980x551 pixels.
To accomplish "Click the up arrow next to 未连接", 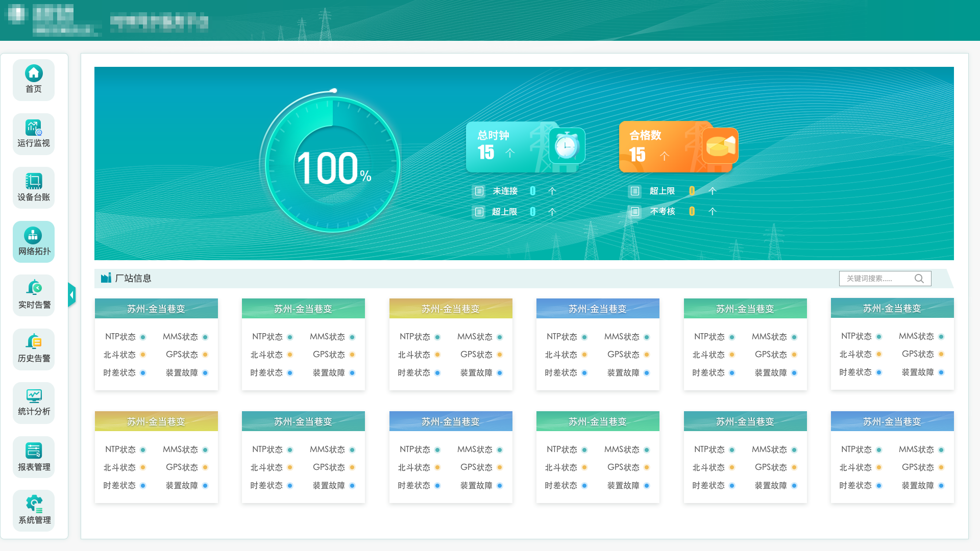I will pos(552,191).
